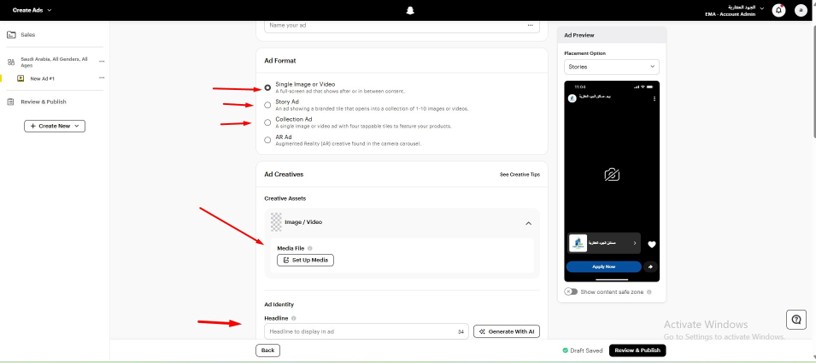
Task: Click the Headline info icon
Action: click(x=294, y=318)
